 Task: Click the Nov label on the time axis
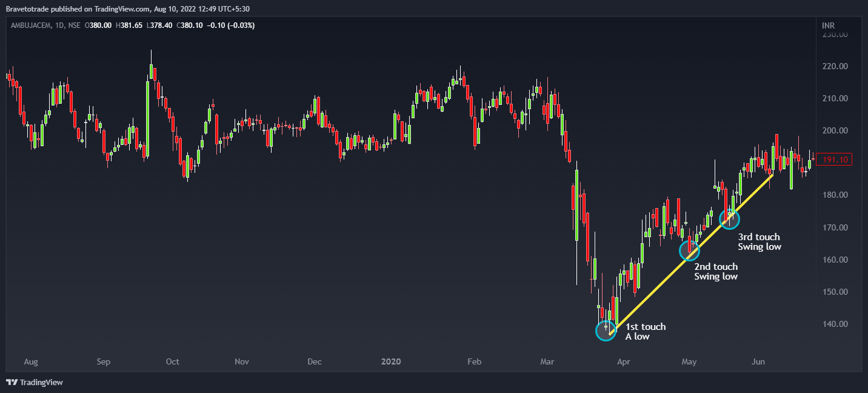[x=242, y=362]
